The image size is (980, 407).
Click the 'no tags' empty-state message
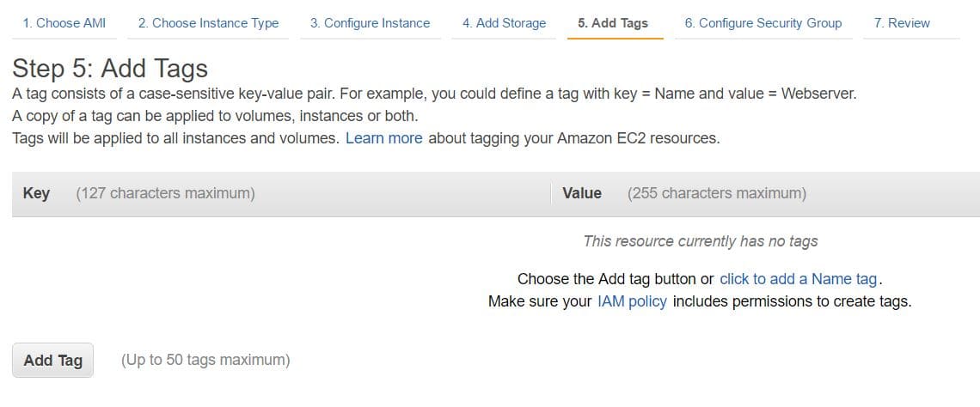700,241
